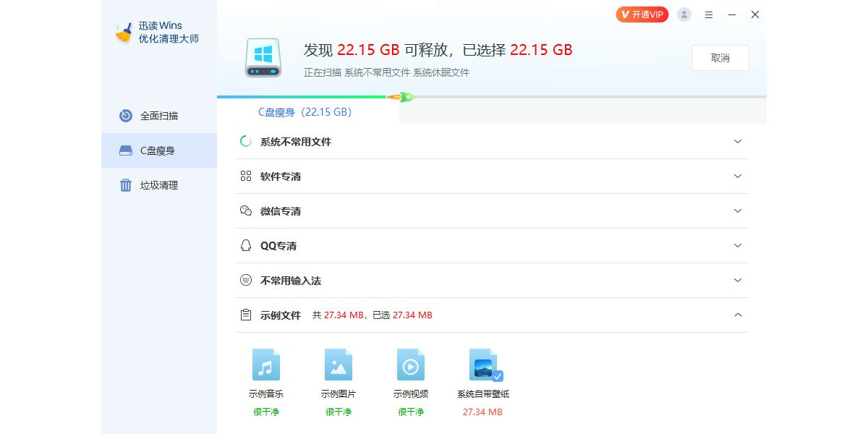Click the Windows disk drive icon
The height and width of the screenshot is (434, 868).
[x=263, y=58]
